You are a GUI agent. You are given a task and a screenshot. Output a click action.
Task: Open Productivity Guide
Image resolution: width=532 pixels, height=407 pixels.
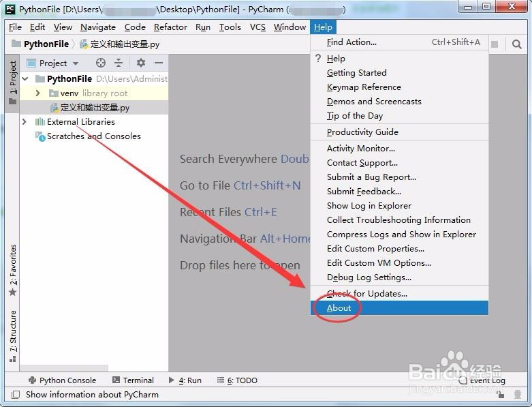click(x=399, y=132)
